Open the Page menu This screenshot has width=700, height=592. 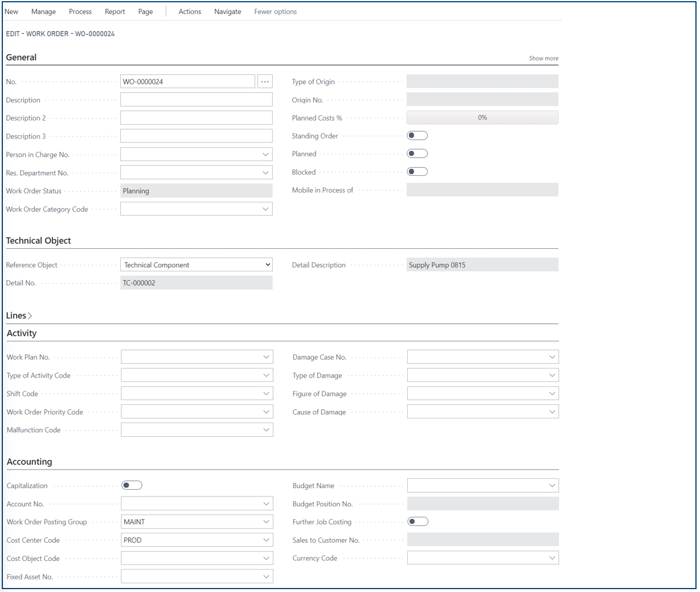(x=146, y=11)
